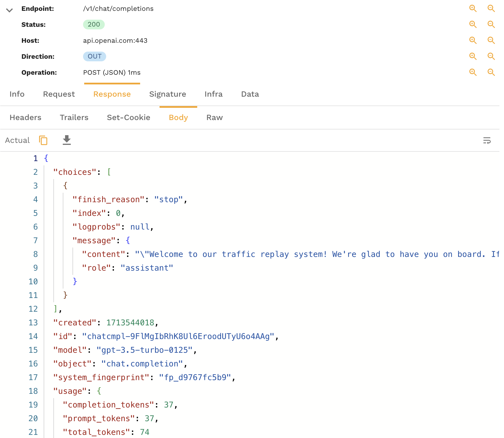504x438 pixels.
Task: Copy the response body to clipboard
Action: [43, 140]
